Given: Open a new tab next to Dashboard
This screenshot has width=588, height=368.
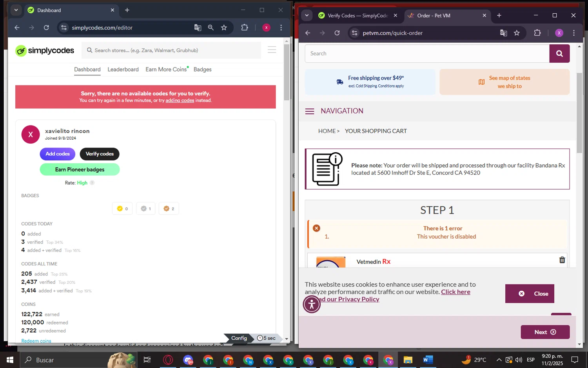Looking at the screenshot, I should (x=127, y=10).
